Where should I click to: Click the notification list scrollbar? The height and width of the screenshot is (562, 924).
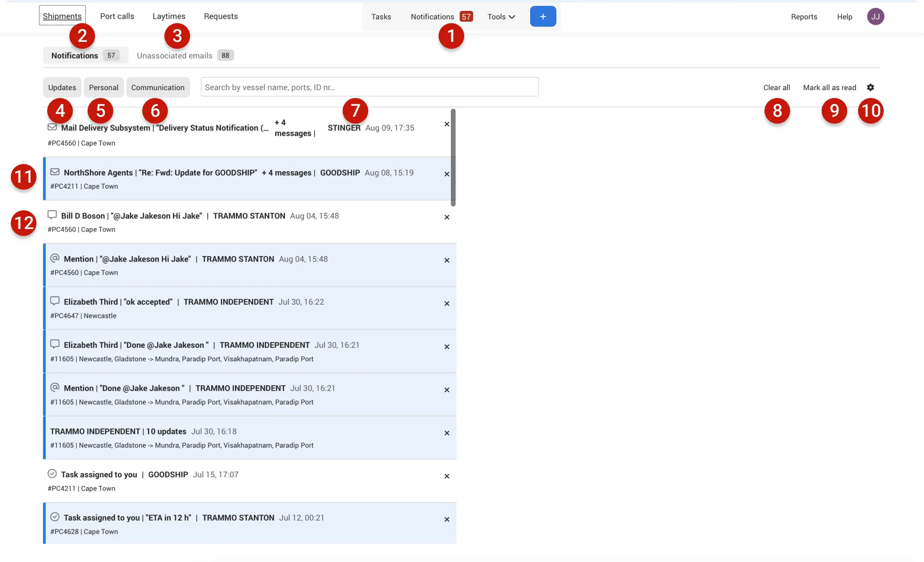pyautogui.click(x=453, y=157)
